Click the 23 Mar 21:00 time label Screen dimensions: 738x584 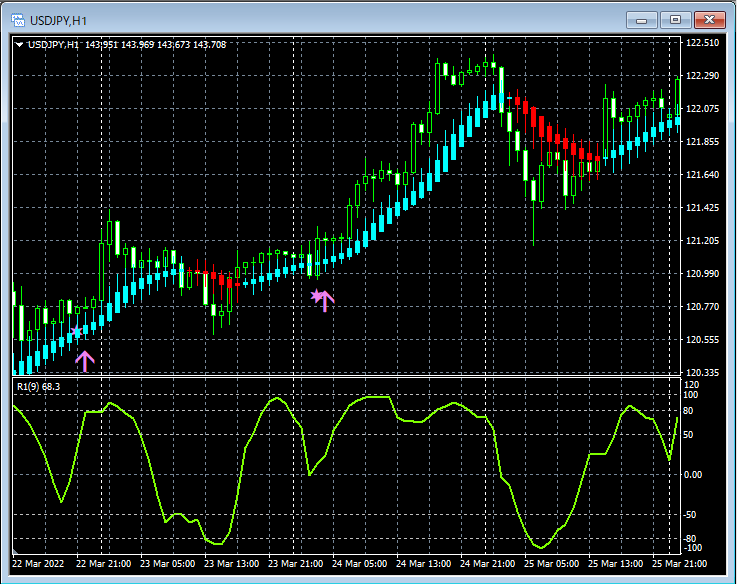(x=296, y=563)
